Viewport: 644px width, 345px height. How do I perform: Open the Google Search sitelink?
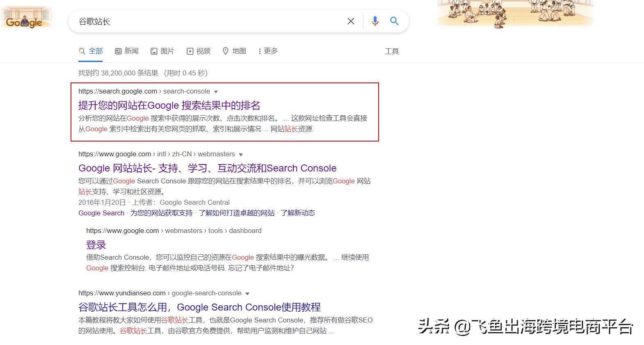[x=101, y=213]
